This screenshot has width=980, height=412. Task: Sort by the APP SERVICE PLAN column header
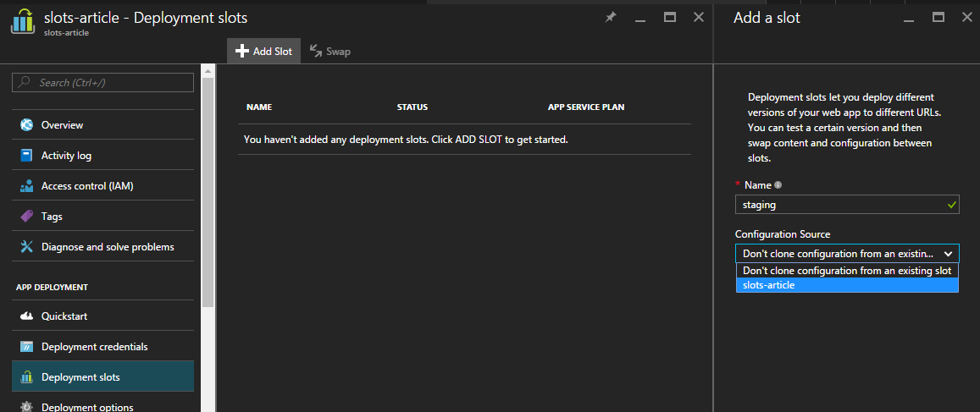coord(586,107)
